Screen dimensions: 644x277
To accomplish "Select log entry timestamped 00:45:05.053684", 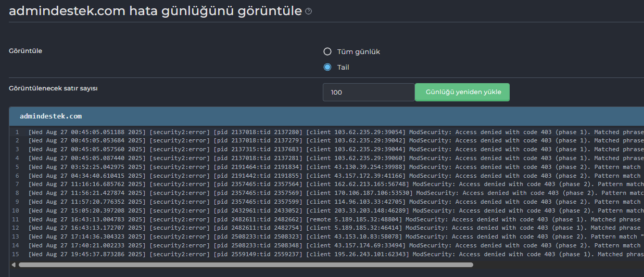I will (336, 141).
